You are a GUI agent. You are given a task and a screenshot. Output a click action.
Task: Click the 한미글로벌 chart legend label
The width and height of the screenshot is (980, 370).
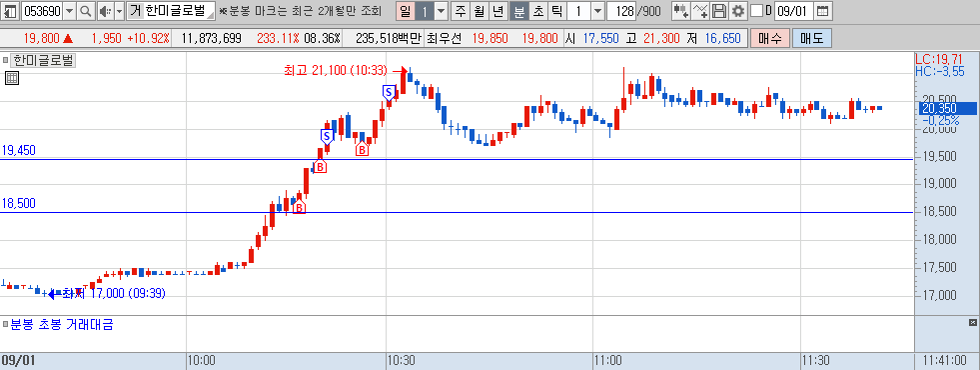point(44,61)
